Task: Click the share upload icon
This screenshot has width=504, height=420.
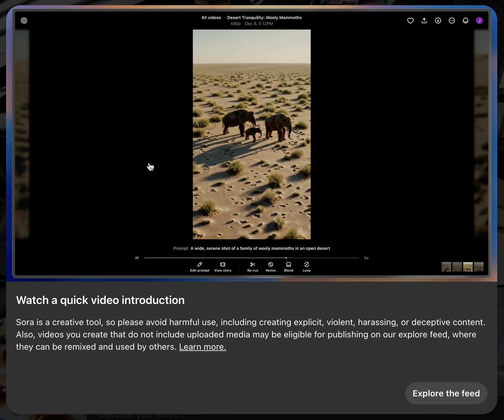Action: click(424, 21)
